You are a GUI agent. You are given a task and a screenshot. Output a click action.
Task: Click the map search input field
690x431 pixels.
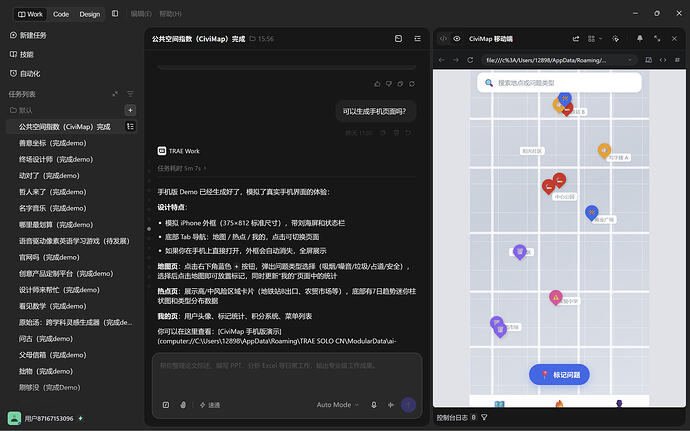(559, 83)
